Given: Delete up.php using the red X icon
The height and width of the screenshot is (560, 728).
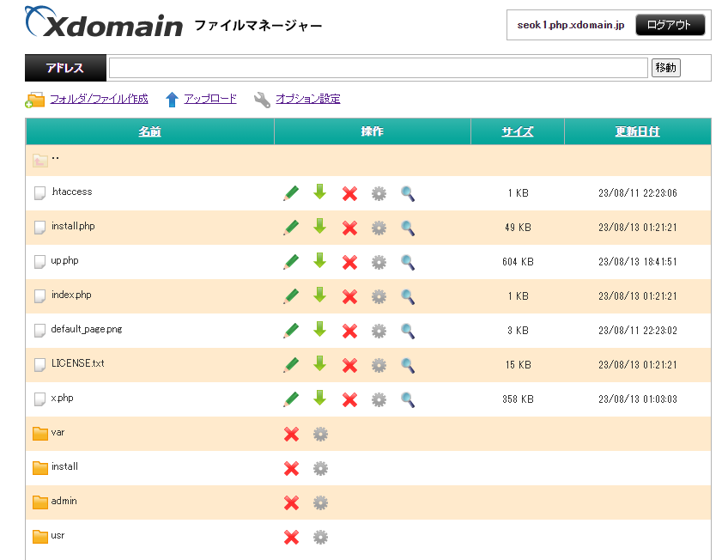Looking at the screenshot, I should point(349,262).
